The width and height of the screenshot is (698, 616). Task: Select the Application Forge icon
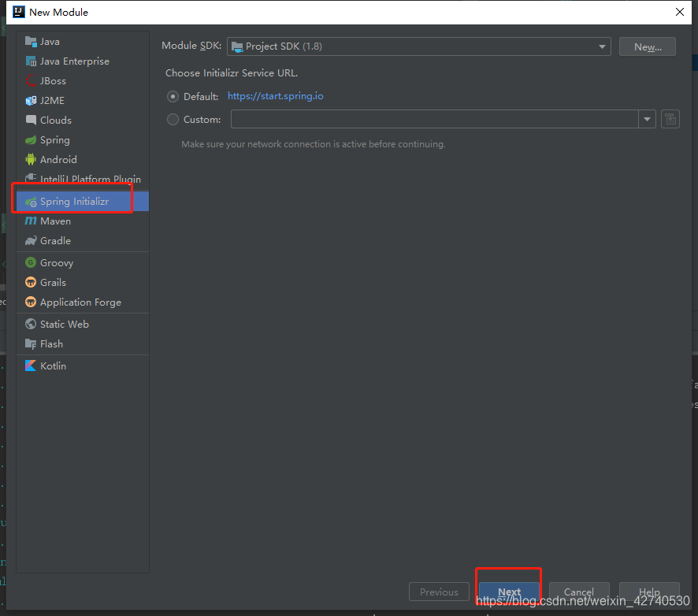[31, 302]
